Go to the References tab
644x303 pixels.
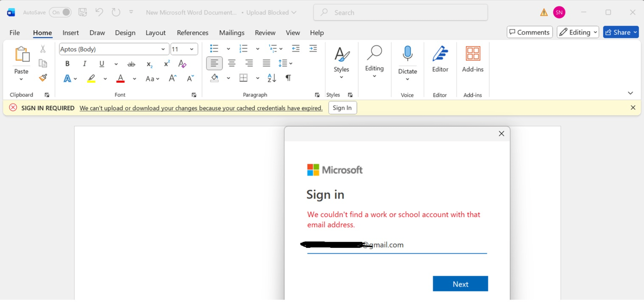(192, 33)
